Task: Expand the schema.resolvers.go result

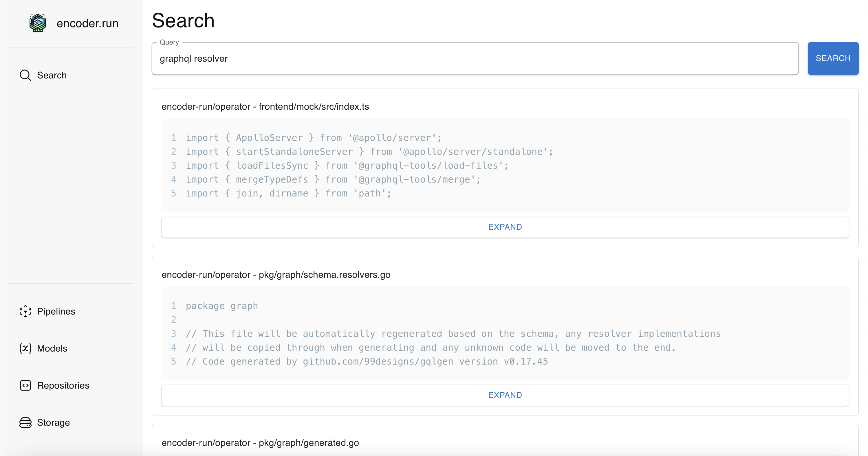Action: 505,395
